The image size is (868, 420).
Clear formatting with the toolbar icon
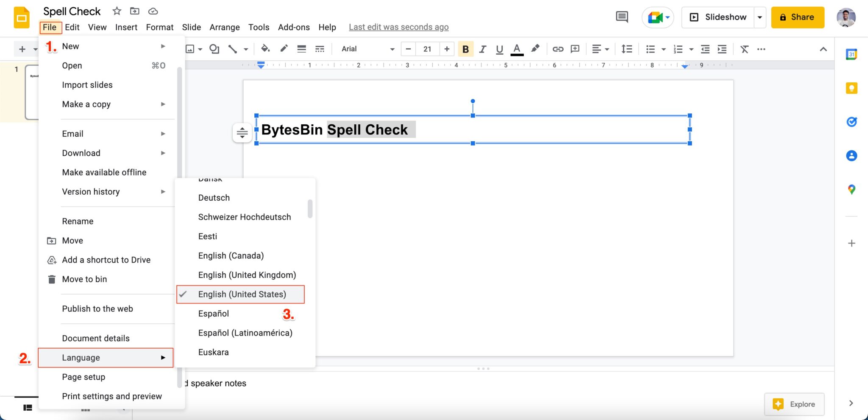(745, 49)
